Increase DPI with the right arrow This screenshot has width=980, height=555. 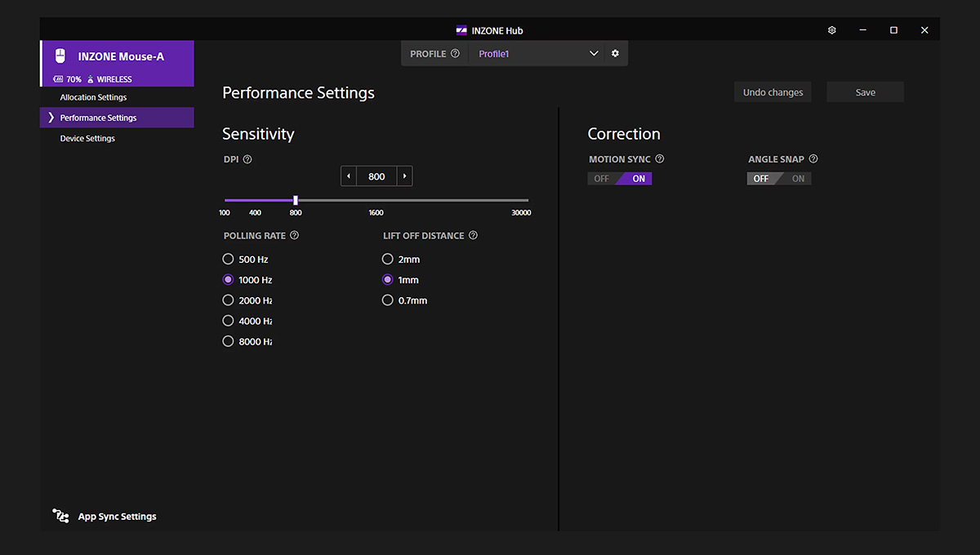tap(404, 176)
